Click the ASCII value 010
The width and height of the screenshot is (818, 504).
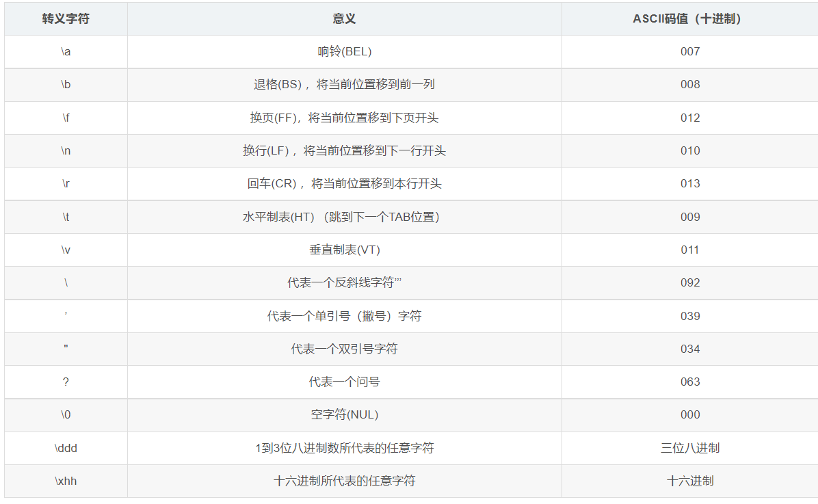(x=689, y=150)
